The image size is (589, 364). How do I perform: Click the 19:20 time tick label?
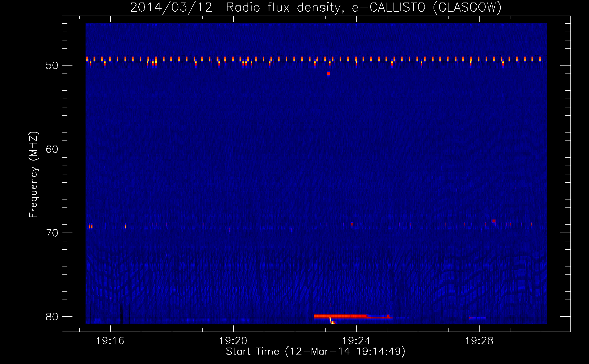pyautogui.click(x=233, y=341)
